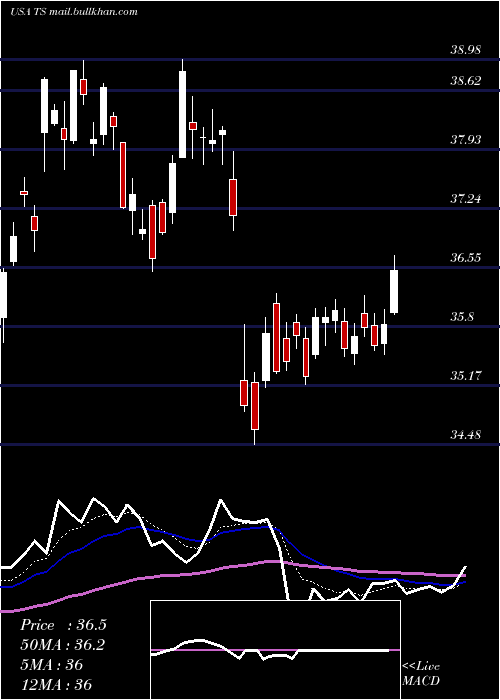Image resolution: width=500 pixels, height=700 pixels.
Task: Click the lowest red candlestick touching 34.48
Action: click(255, 408)
